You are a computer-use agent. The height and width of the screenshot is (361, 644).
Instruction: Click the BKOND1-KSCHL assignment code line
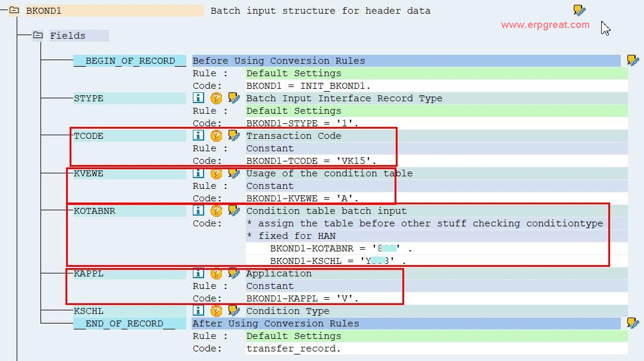coord(338,261)
